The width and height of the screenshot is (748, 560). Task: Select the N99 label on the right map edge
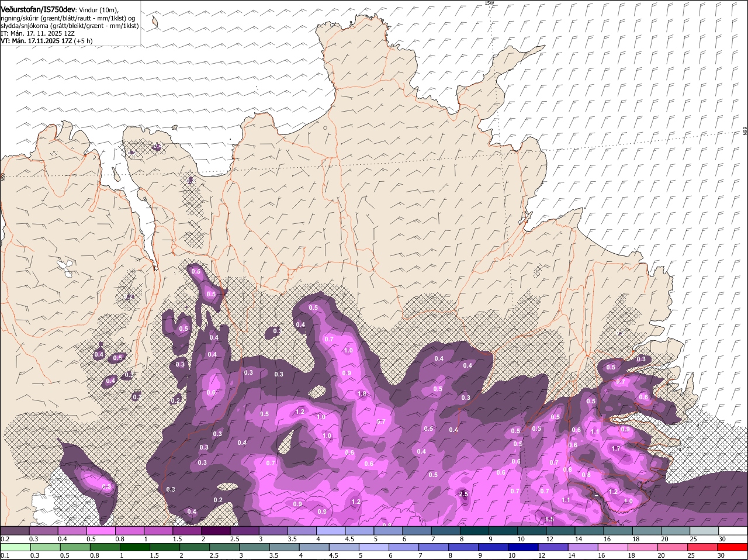745,132
